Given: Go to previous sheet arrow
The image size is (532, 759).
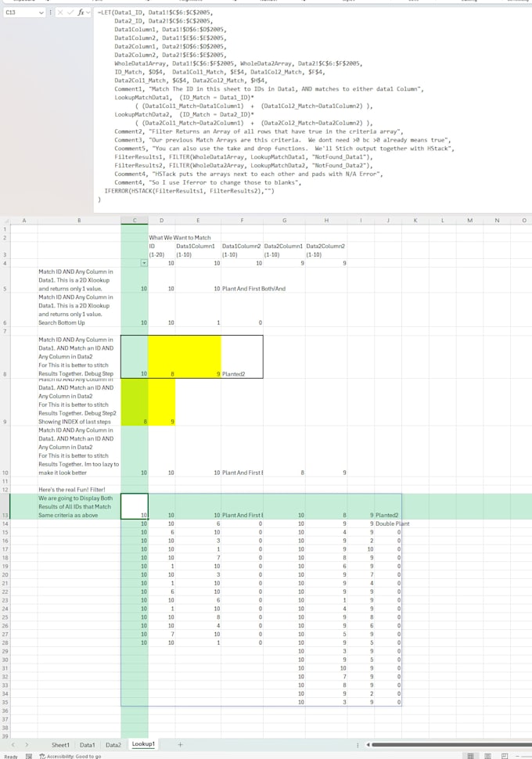Looking at the screenshot, I should click(13, 744).
